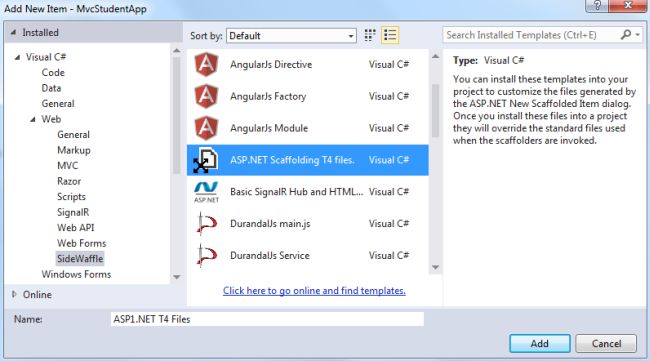Select the Code category

point(53,73)
